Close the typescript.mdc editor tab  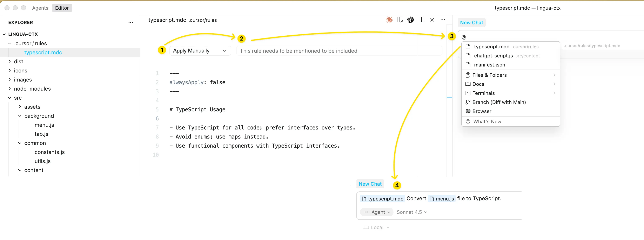tap(432, 20)
